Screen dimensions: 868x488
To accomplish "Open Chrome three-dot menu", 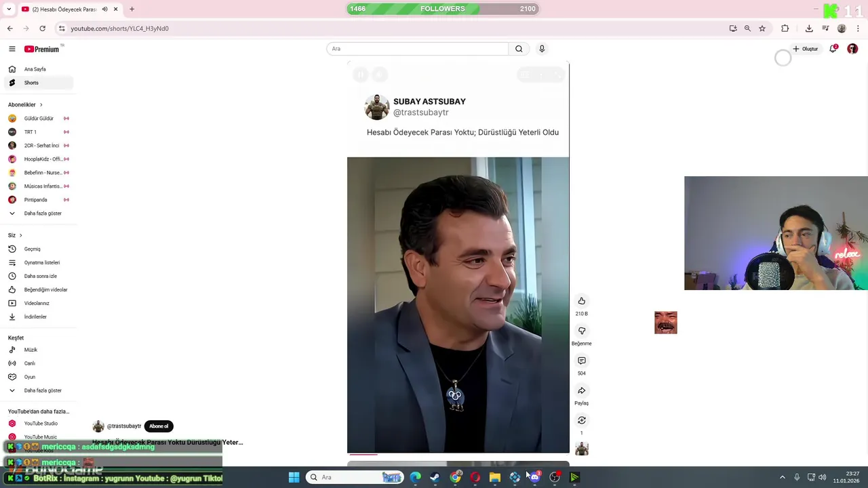I will tap(859, 28).
